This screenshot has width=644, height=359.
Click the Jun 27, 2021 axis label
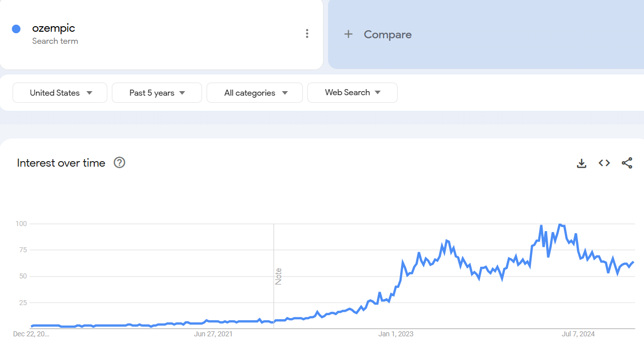[x=213, y=334]
